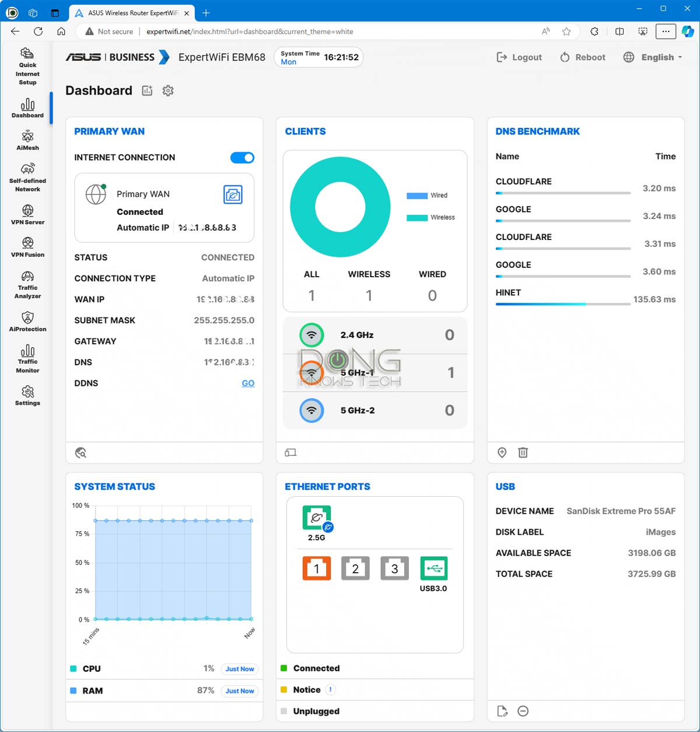Click the subnet mask value 255.255.255.0
Viewport: 700px width, 732px height.
coord(224,320)
